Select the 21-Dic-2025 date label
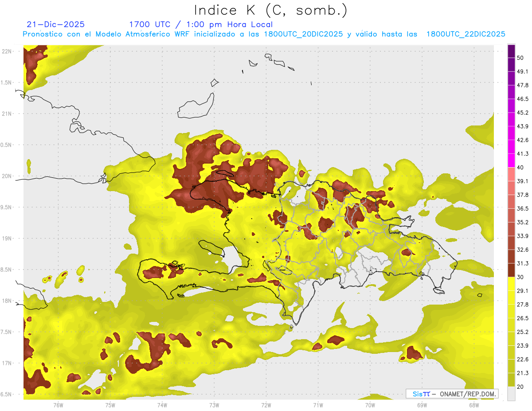This screenshot has height=411, width=532. pos(56,24)
